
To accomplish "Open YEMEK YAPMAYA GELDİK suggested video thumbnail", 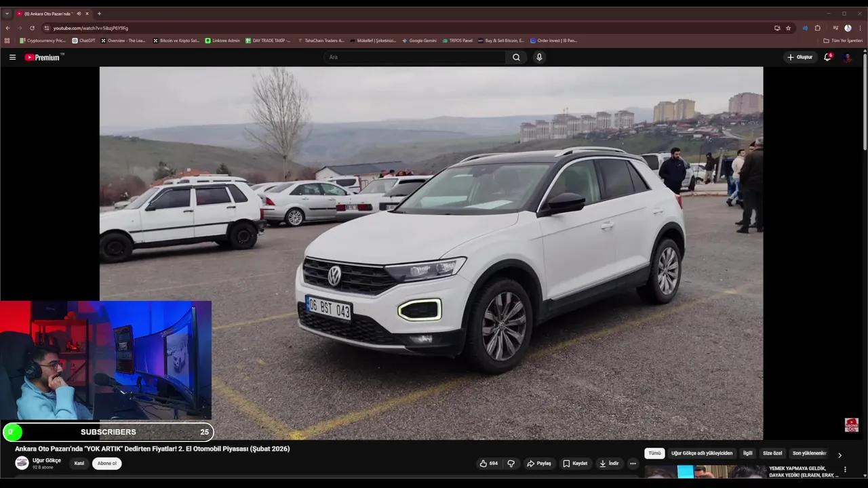I will (x=704, y=472).
